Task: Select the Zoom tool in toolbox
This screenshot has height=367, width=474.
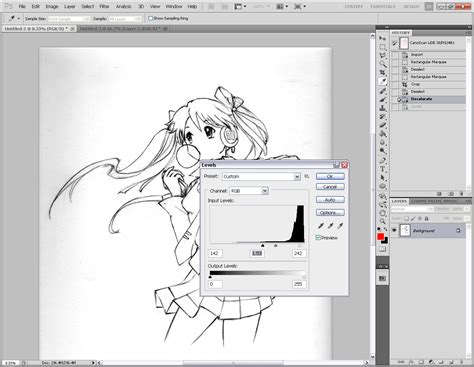Action: click(x=383, y=221)
